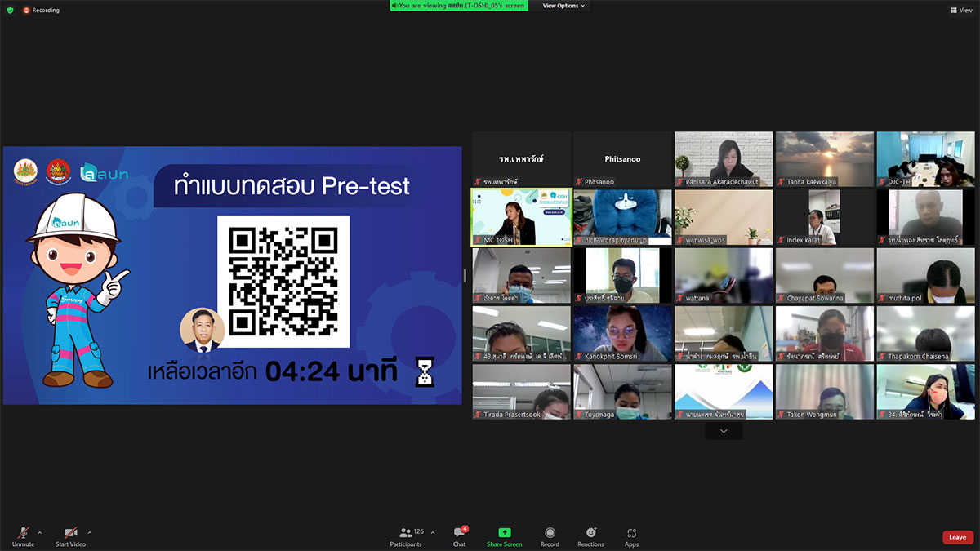The image size is (980, 551).
Task: Click Takon Wongmun's muted mic icon
Action: (x=782, y=415)
